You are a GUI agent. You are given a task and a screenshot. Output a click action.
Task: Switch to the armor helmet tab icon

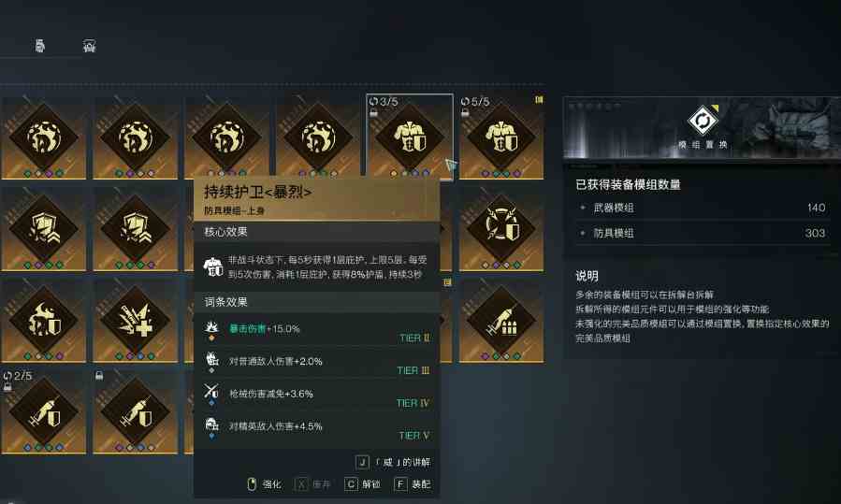89,46
